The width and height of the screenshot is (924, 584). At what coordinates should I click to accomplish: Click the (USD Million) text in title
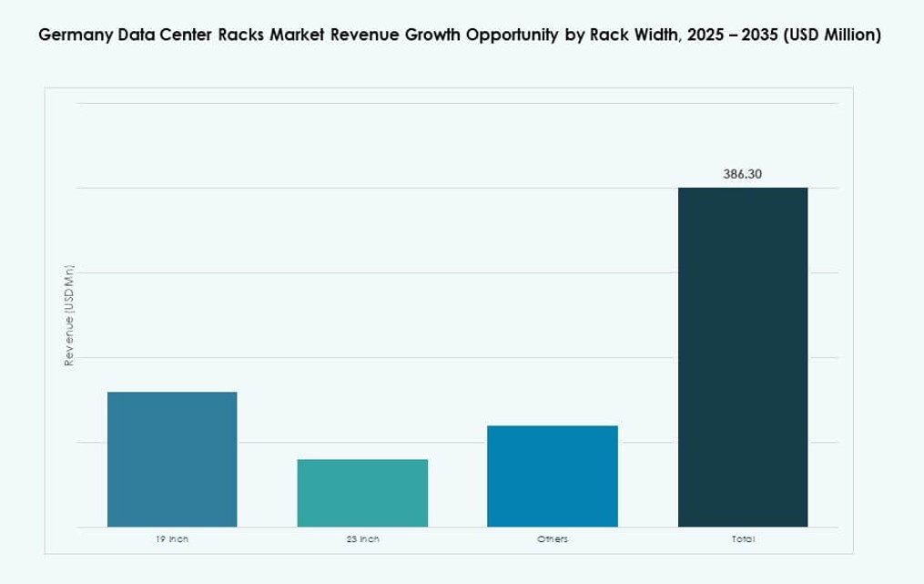838,36
